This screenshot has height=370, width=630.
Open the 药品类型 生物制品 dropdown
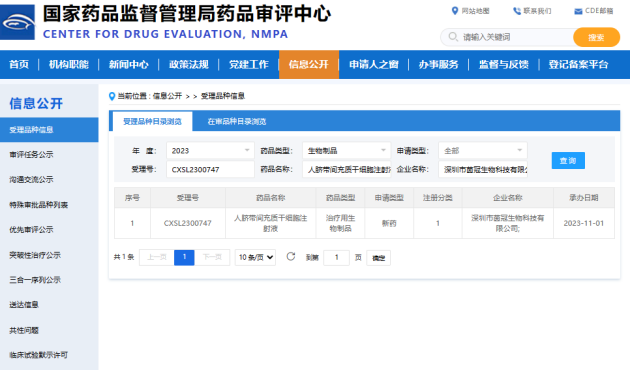pos(346,151)
